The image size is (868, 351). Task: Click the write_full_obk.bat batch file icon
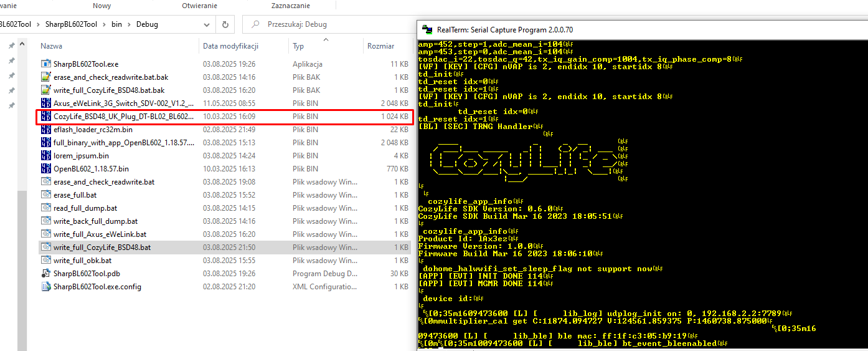point(45,260)
